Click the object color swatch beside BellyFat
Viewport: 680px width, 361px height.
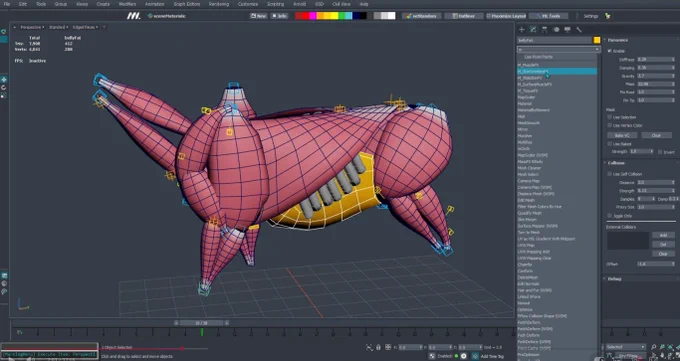597,40
